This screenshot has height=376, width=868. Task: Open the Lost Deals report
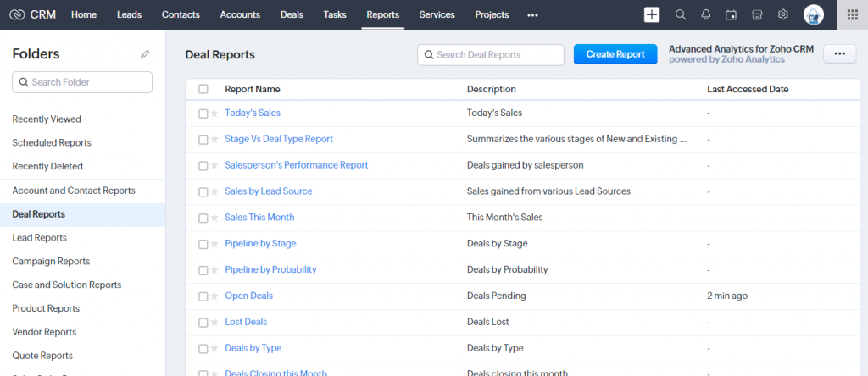click(x=246, y=322)
